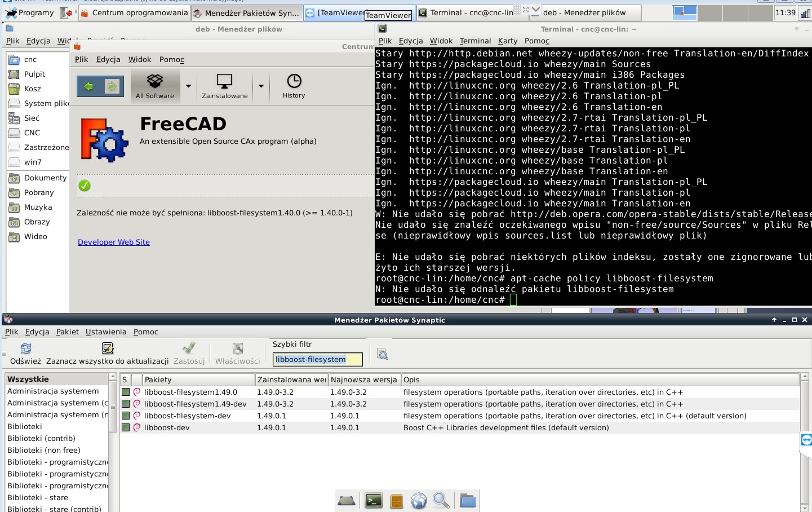Select libboost-dev package row
Screen dimensions: 812x512
coord(459,427)
